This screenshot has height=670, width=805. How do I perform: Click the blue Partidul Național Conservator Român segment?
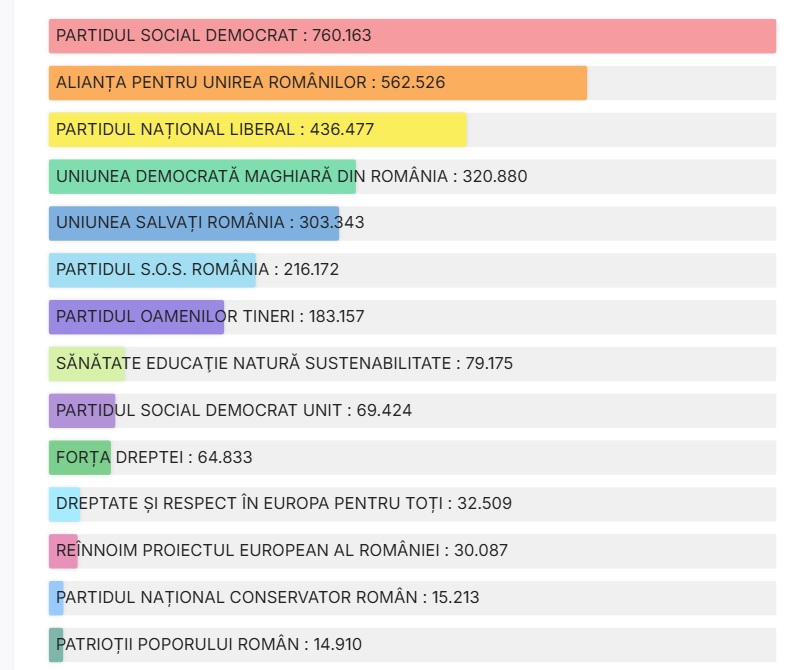56,598
